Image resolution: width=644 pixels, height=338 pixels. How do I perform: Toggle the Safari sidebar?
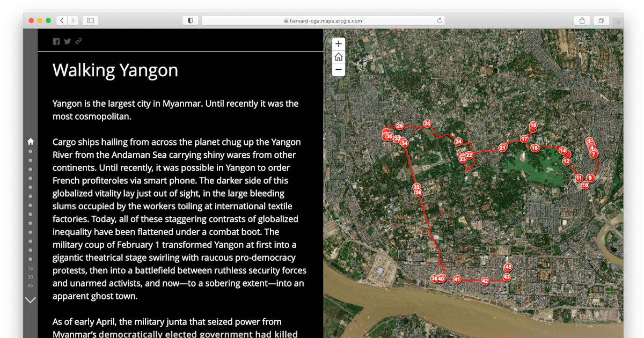pyautogui.click(x=90, y=20)
